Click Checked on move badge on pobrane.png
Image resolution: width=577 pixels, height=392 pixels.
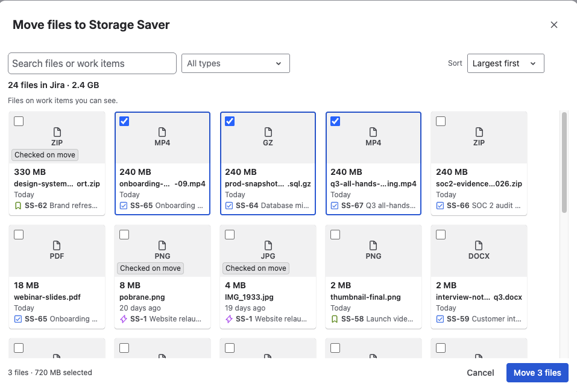[x=150, y=268]
